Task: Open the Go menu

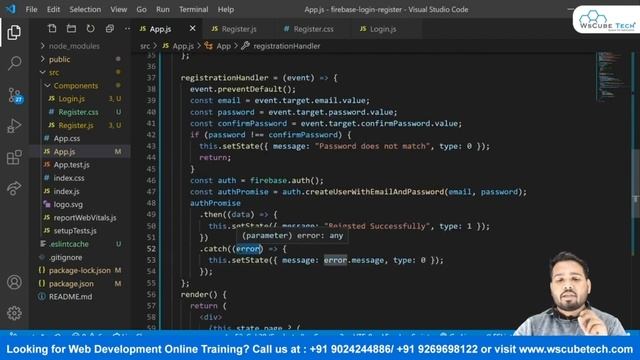Action: point(141,9)
